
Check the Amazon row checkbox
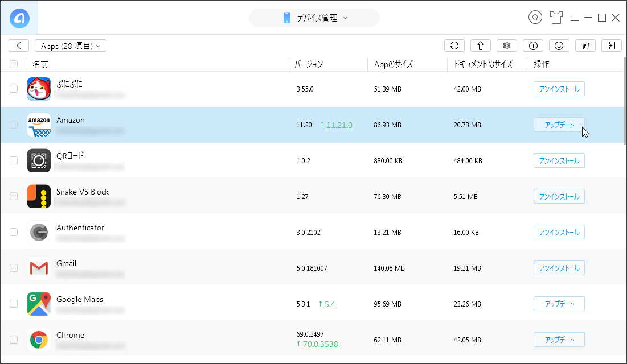[x=14, y=125]
